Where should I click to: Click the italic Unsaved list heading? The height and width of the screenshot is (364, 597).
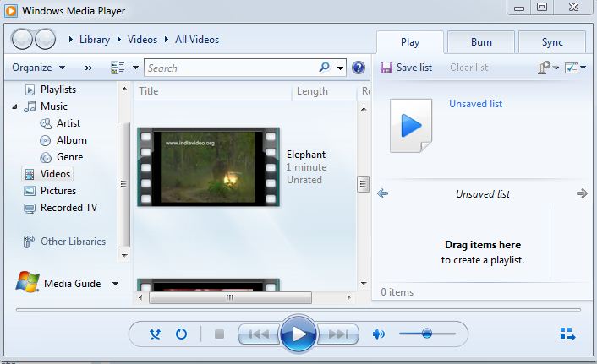coord(482,194)
